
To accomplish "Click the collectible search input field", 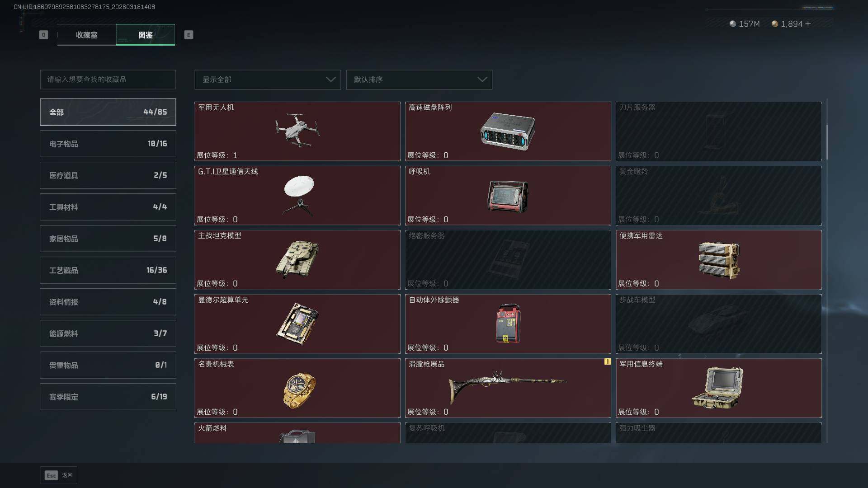I will tap(108, 80).
